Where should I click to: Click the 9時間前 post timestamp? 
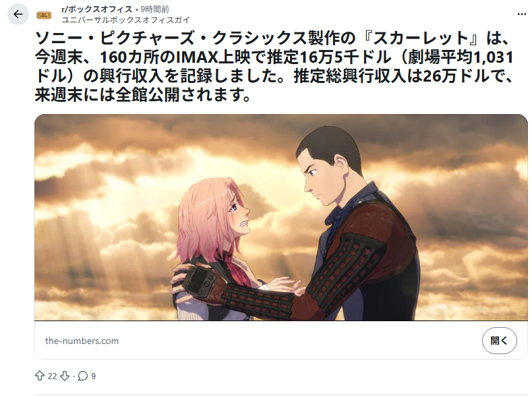tap(154, 9)
